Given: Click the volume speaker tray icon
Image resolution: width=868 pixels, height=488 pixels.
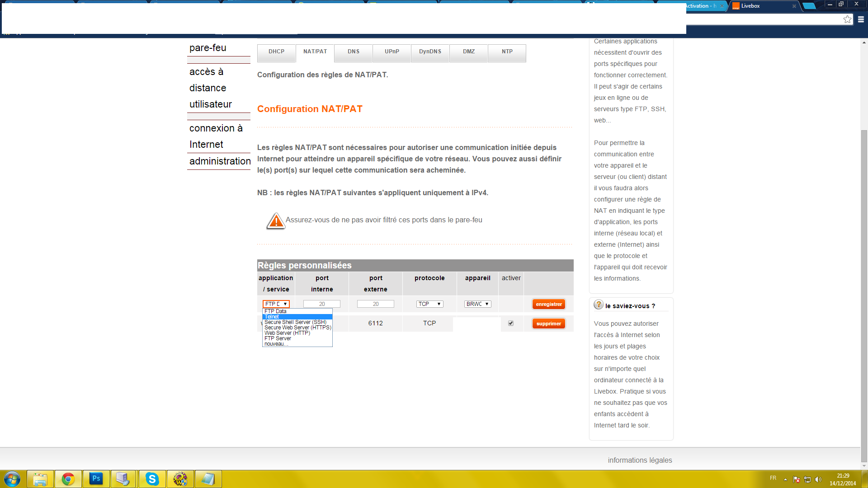Looking at the screenshot, I should (818, 479).
